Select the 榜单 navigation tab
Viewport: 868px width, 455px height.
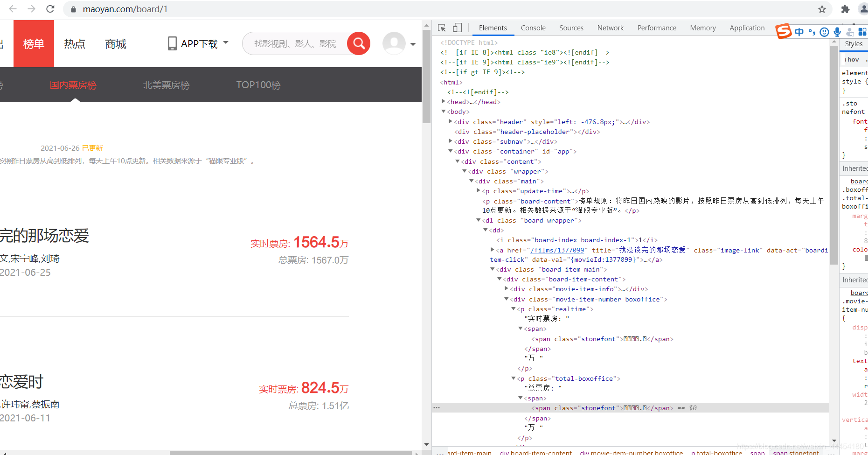pos(34,43)
